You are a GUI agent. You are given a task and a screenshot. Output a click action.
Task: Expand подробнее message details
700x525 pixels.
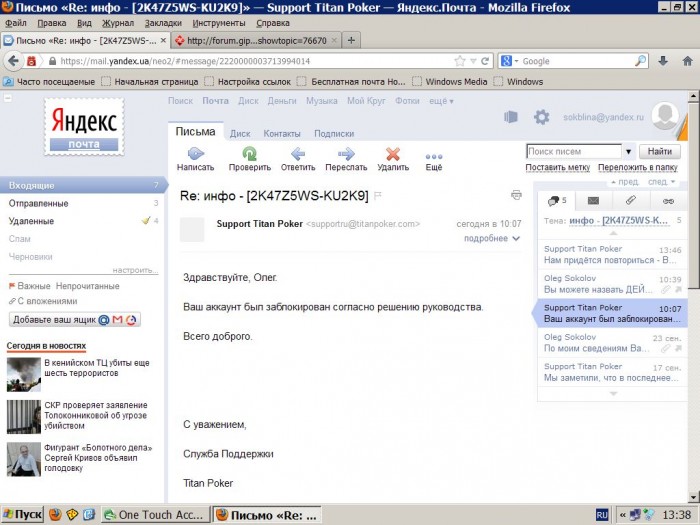point(492,238)
